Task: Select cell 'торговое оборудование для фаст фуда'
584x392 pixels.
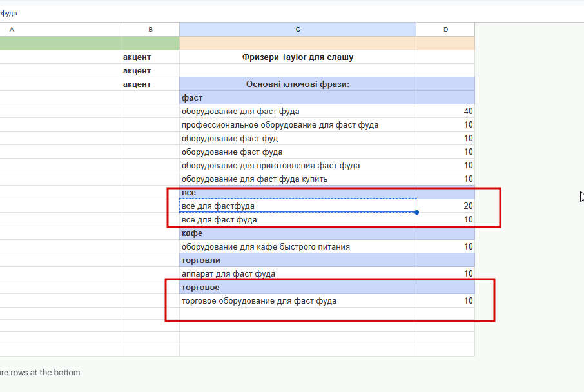Action: [298, 300]
